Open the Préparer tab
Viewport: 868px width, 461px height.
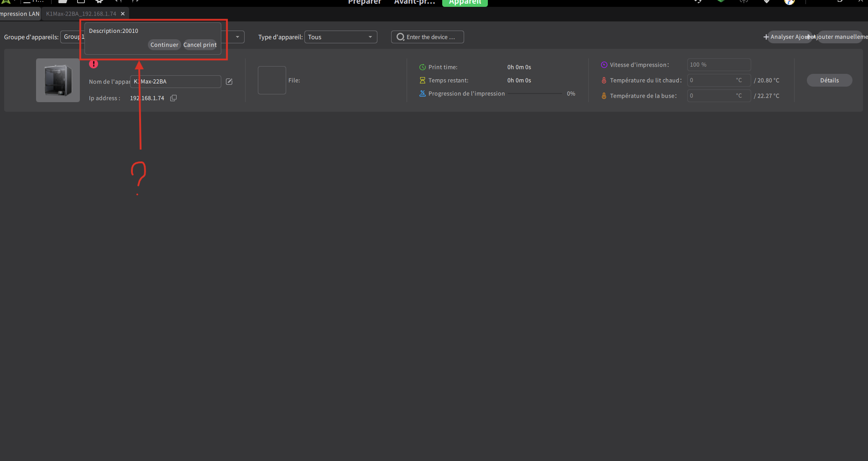364,2
